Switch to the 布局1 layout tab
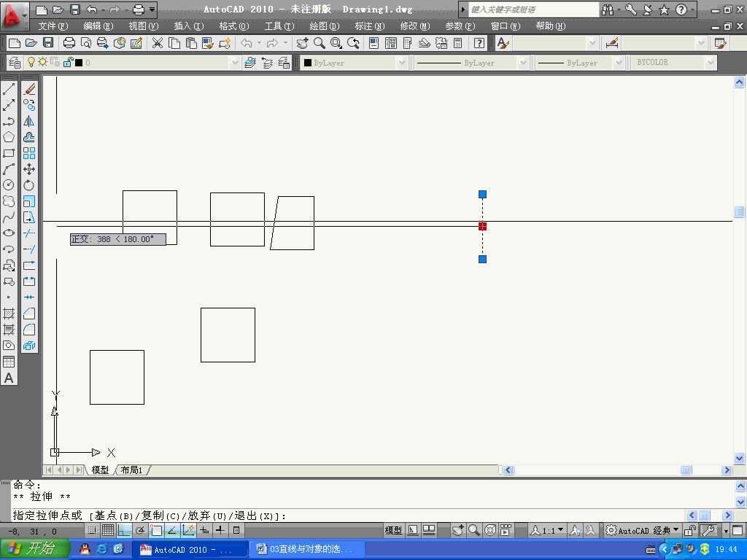The width and height of the screenshot is (747, 560). [132, 470]
